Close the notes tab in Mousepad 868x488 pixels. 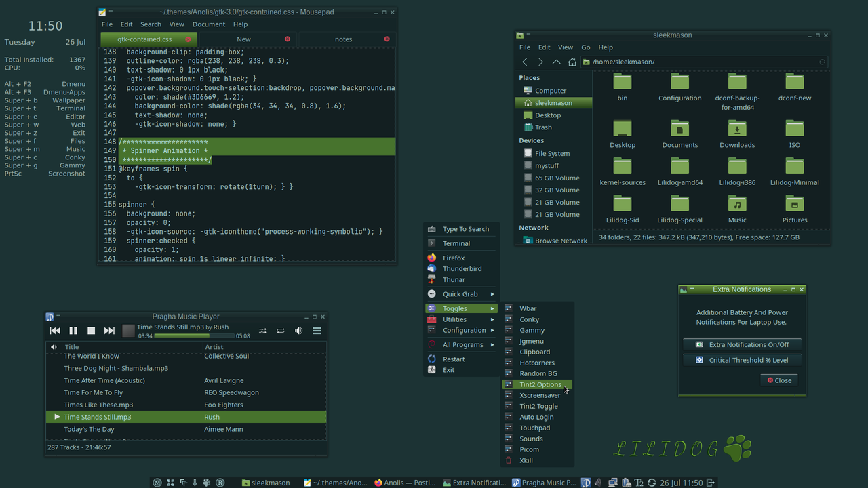click(387, 39)
